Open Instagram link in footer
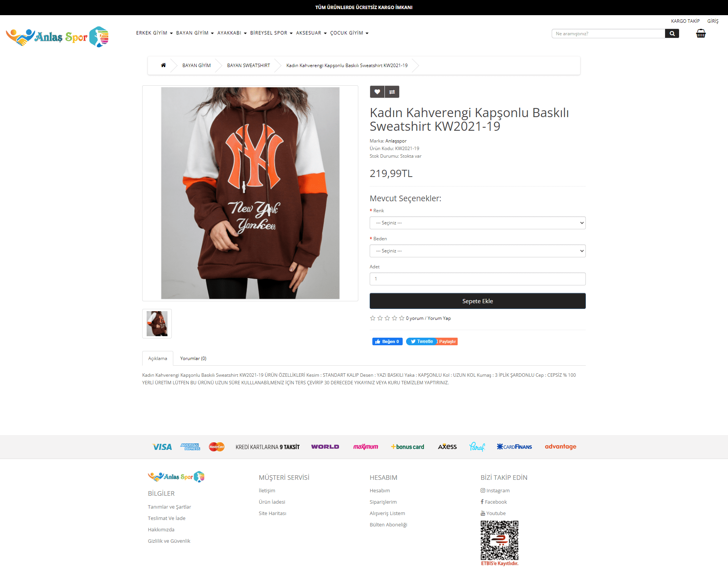 [x=495, y=490]
